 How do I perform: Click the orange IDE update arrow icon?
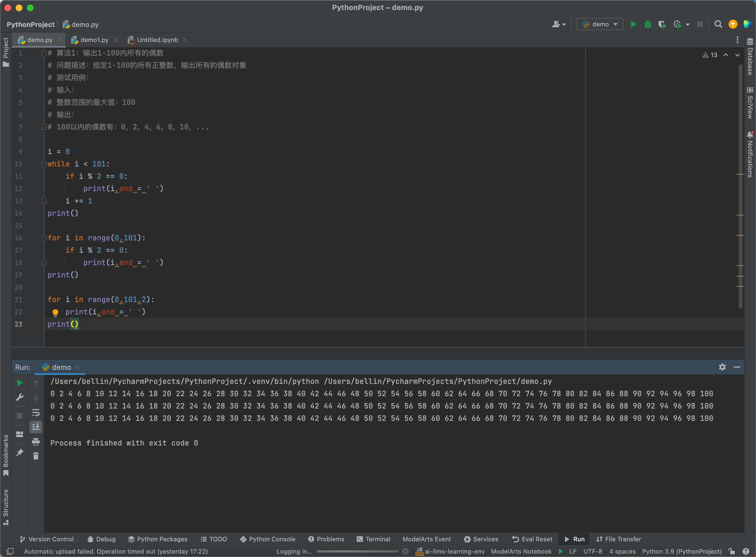[x=733, y=24]
